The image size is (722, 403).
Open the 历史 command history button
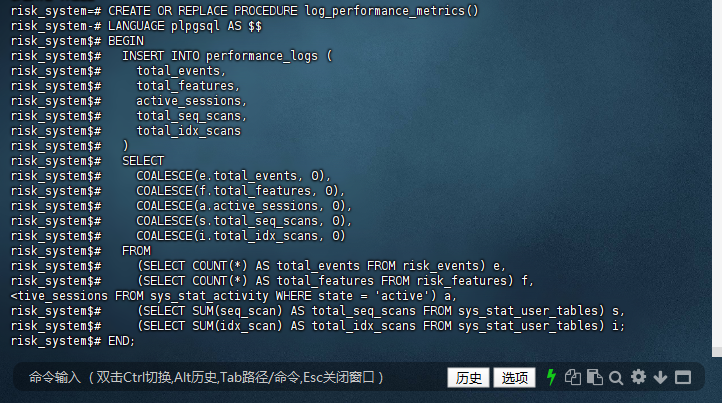469,377
